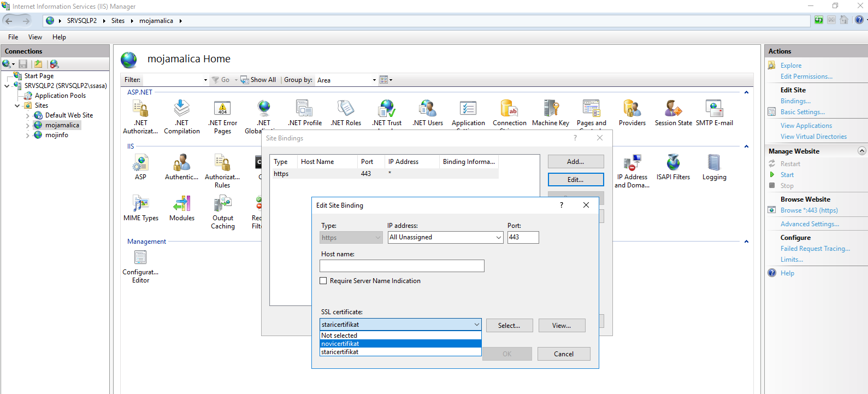Expand the mojinfo site node
Image resolution: width=868 pixels, height=394 pixels.
click(28, 135)
